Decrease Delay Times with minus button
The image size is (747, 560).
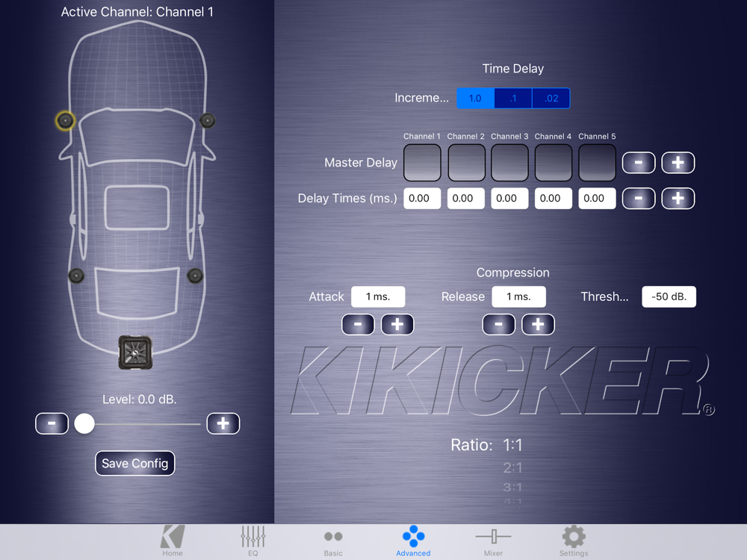pos(639,199)
